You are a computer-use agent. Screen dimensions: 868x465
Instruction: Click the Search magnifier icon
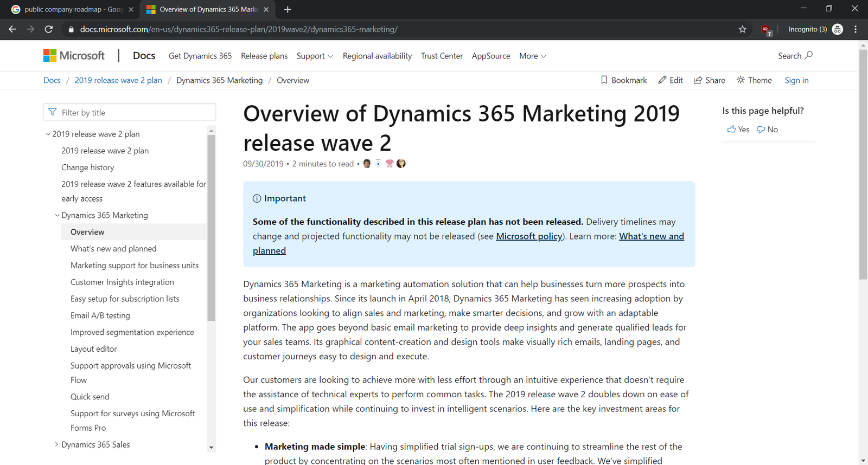point(808,55)
